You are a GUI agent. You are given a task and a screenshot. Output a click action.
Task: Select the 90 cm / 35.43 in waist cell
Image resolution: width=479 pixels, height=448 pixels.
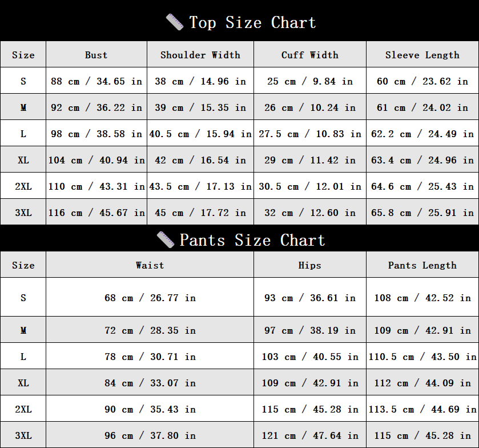tap(150, 409)
